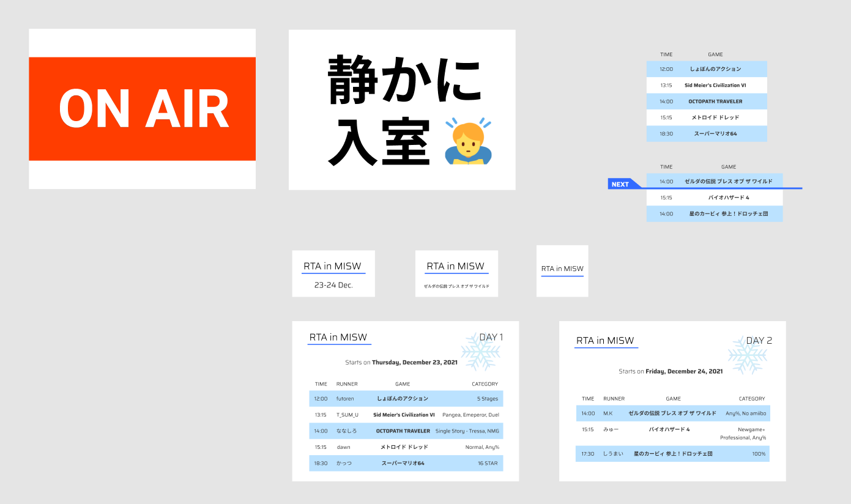Viewport: 851px width, 504px height.
Task: Click the '100%' category cell
Action: point(759,454)
